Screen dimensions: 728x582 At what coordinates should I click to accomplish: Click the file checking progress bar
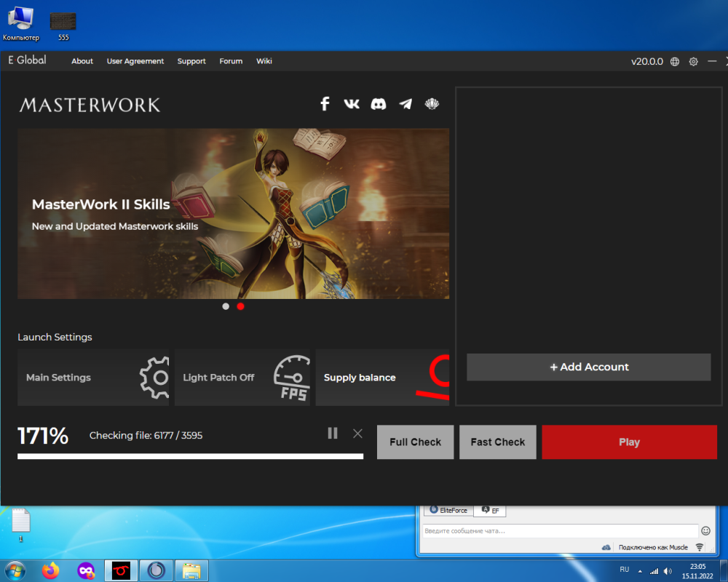190,456
